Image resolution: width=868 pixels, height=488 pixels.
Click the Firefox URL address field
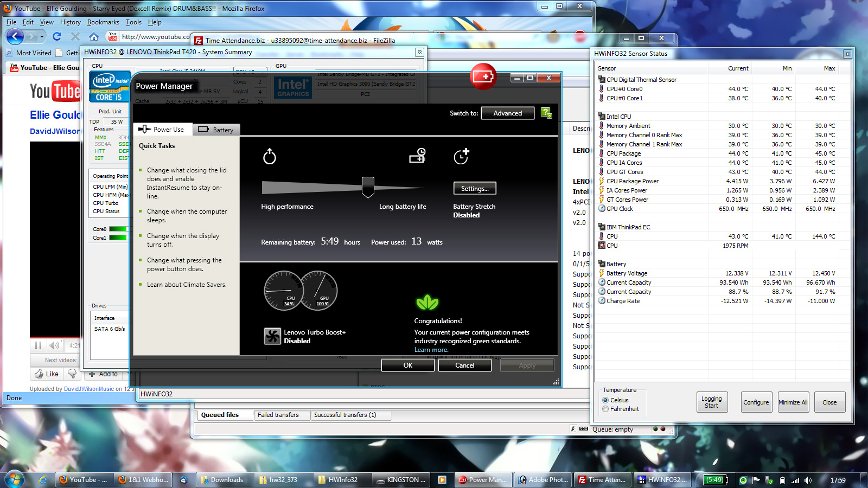pos(155,37)
